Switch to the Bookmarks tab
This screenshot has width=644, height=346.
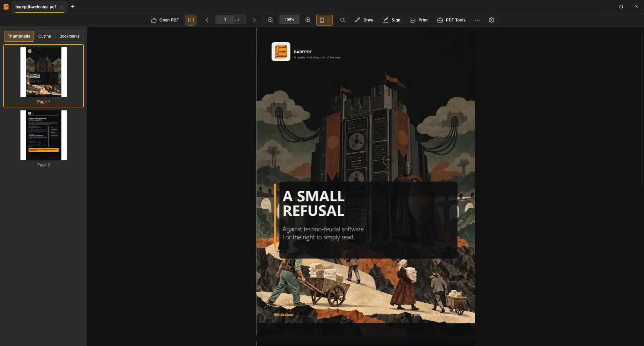69,36
